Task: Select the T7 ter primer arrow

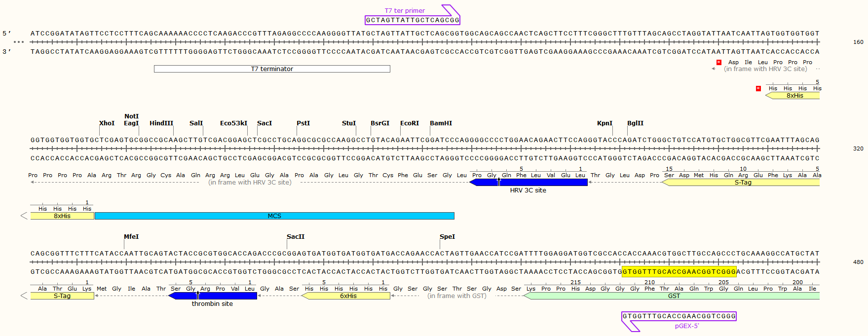Action: coord(412,20)
